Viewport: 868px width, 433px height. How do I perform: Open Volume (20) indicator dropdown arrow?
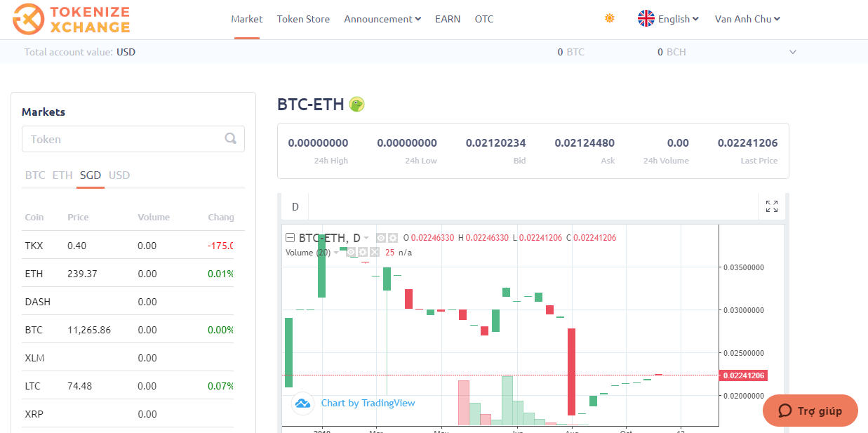(336, 252)
